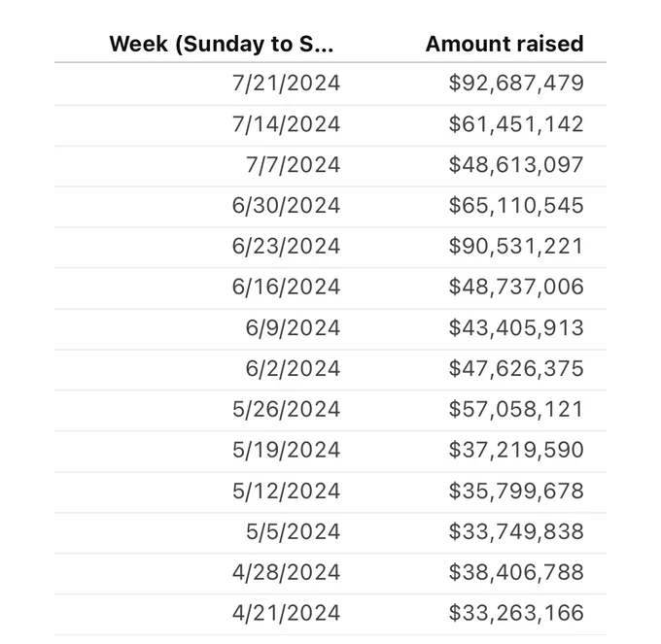Select the $57,058,121 amount cell
The width and height of the screenshot is (661, 644).
[516, 409]
